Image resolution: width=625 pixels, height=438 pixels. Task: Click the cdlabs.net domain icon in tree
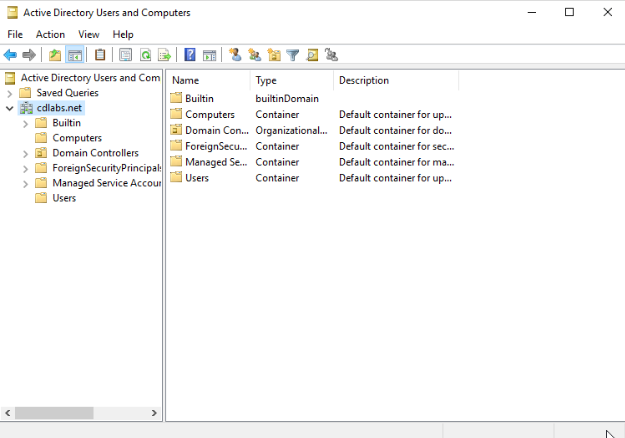[27, 108]
